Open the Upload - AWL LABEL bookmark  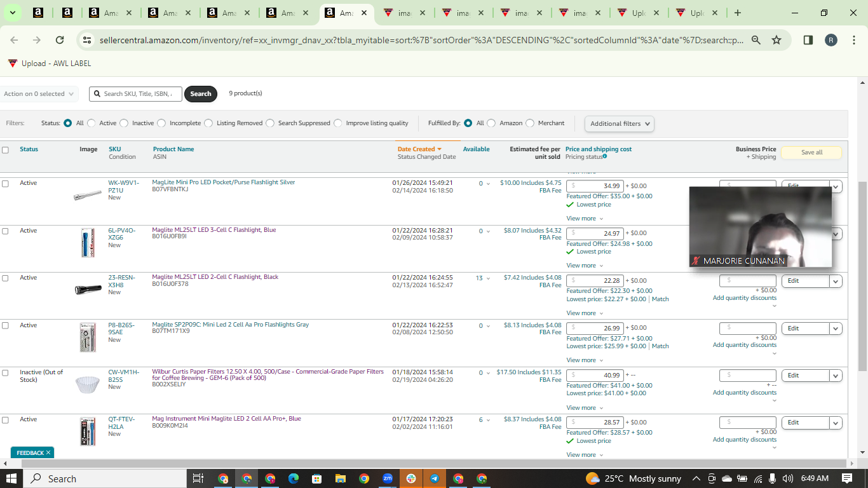click(x=50, y=64)
